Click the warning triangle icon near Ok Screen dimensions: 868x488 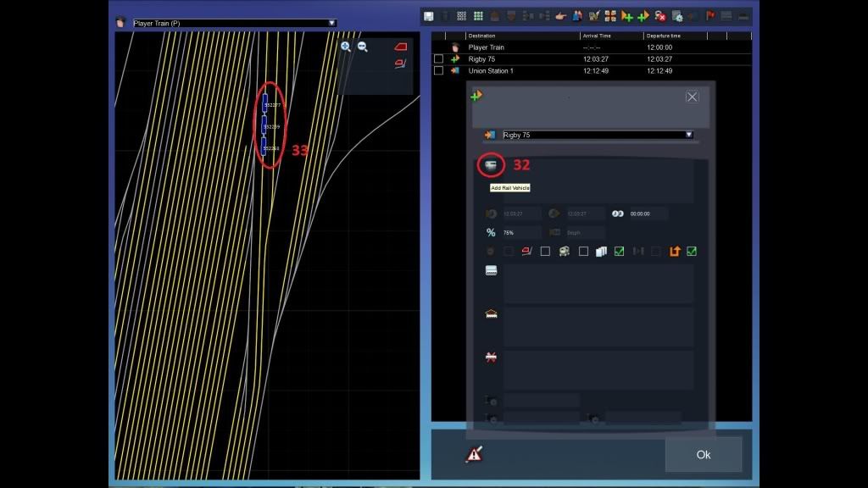474,454
